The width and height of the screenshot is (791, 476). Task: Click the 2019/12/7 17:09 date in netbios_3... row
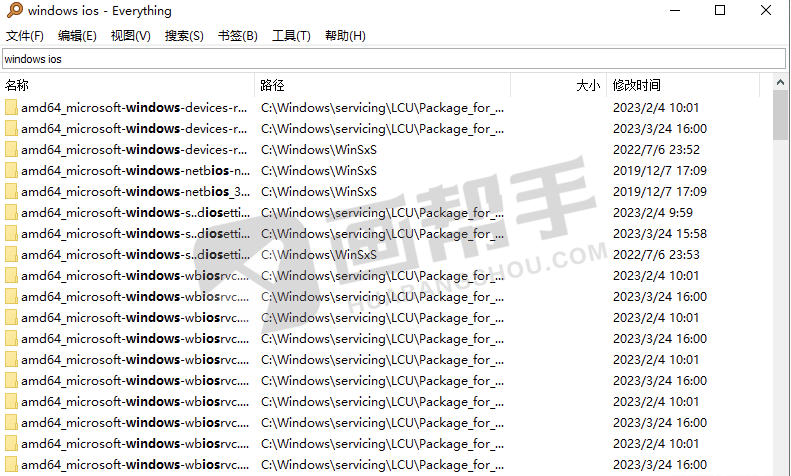pos(660,192)
